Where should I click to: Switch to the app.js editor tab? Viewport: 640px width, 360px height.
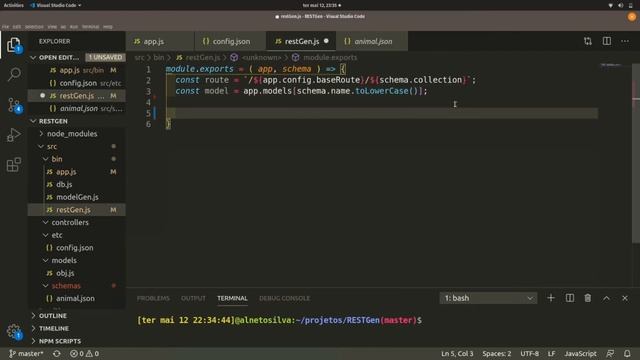[160, 41]
